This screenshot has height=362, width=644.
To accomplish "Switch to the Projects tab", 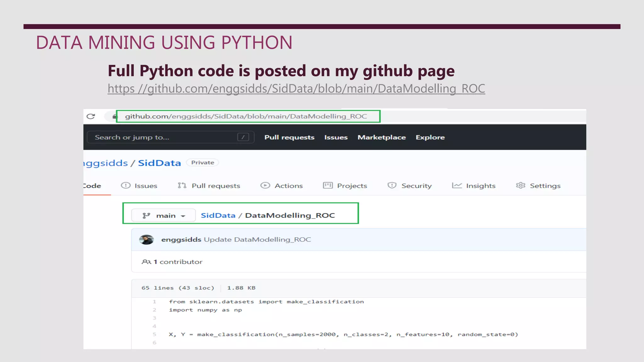I will click(345, 186).
